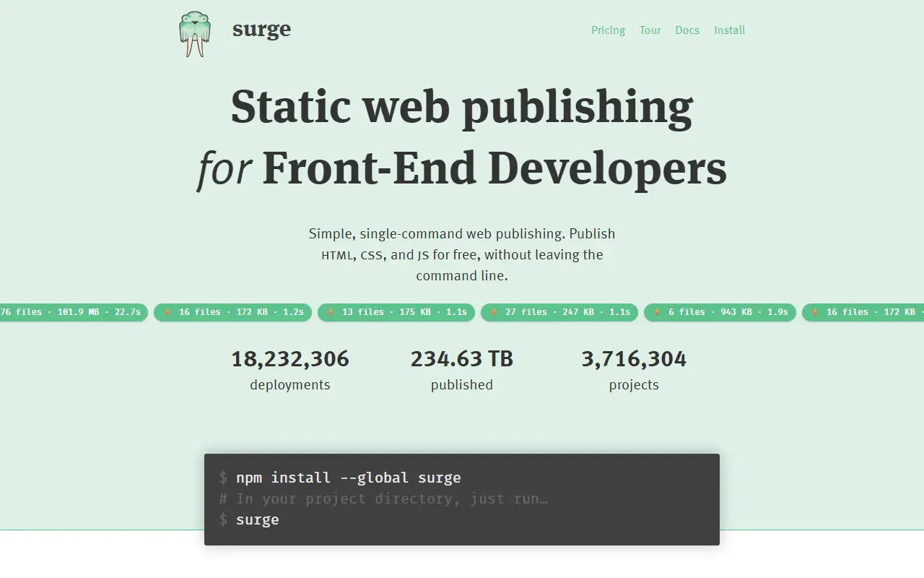Click the Surge walrus logo
Image resolution: width=924 pixels, height=578 pixels.
tap(195, 34)
